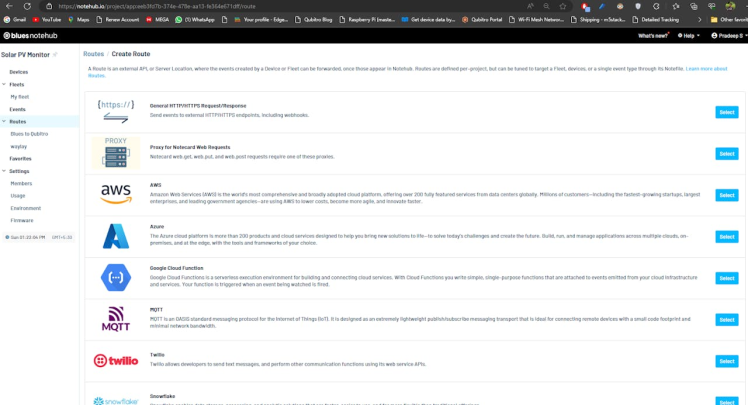This screenshot has width=748, height=405.
Task: Select the MQTT route type
Action: click(x=727, y=320)
